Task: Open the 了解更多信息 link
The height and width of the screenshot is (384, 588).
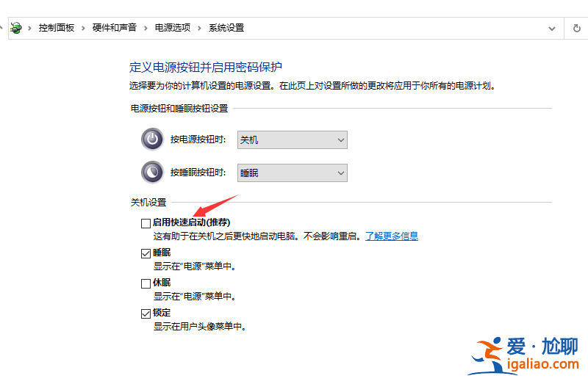Action: 392,236
